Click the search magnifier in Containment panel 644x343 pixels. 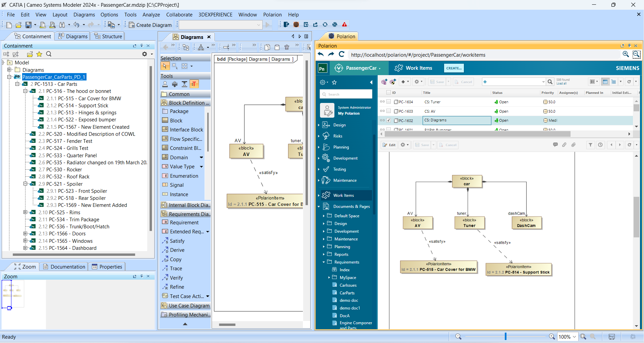pos(49,54)
